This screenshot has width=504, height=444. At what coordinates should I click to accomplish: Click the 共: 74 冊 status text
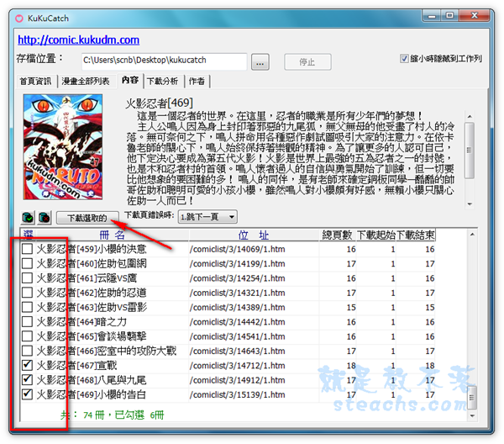pos(82,415)
